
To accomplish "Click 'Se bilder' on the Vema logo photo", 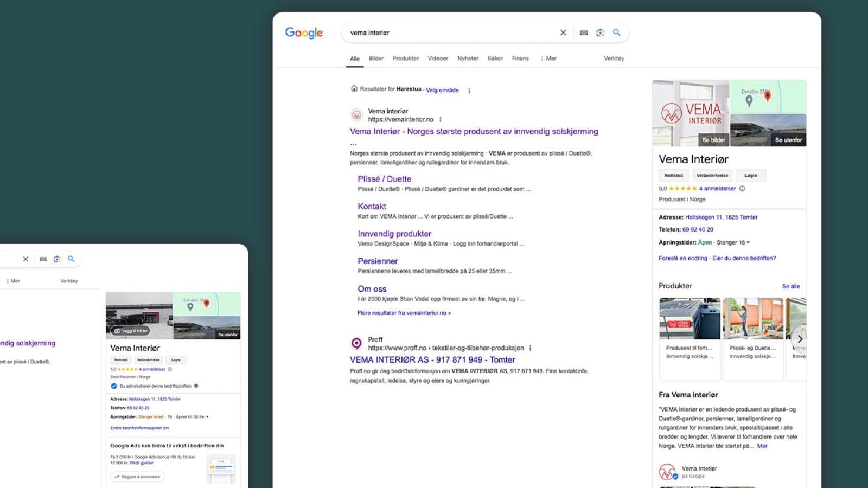I will (713, 140).
